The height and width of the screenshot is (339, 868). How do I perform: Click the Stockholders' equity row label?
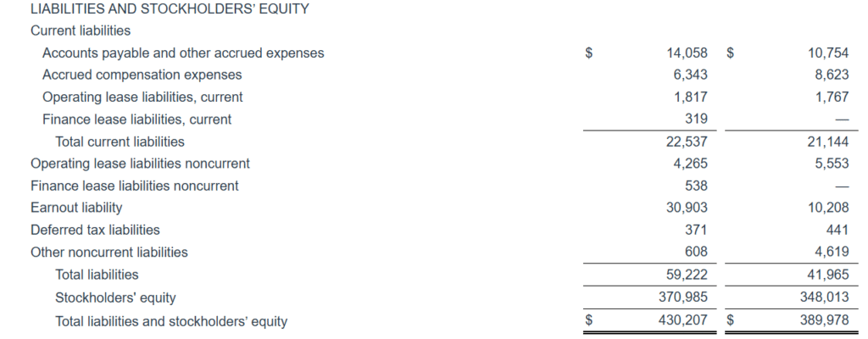coord(115,297)
